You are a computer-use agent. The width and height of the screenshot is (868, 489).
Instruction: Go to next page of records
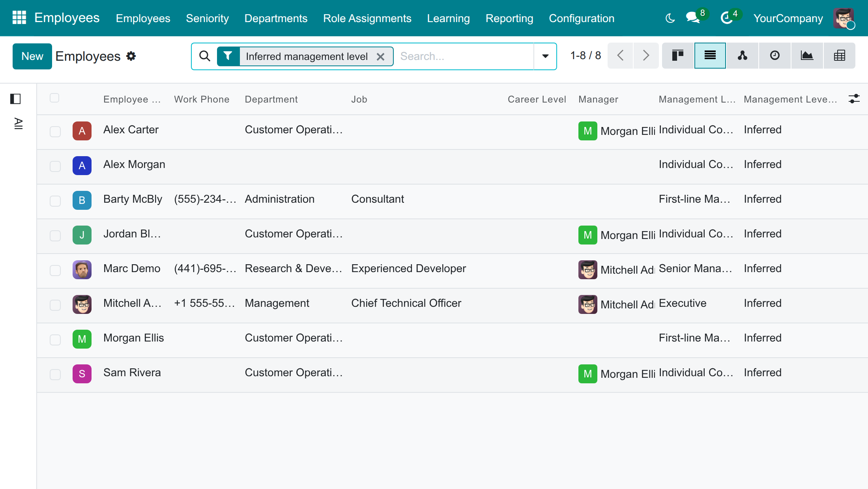646,56
